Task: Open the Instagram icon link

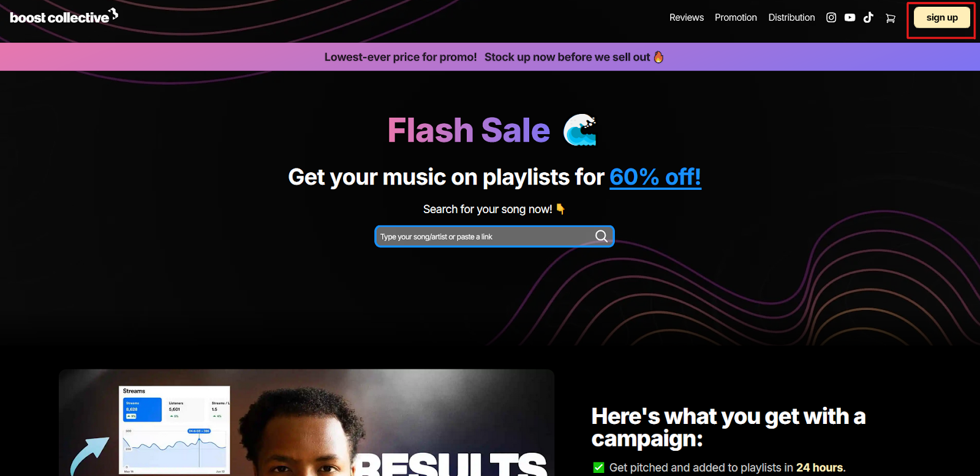Action: tap(831, 18)
